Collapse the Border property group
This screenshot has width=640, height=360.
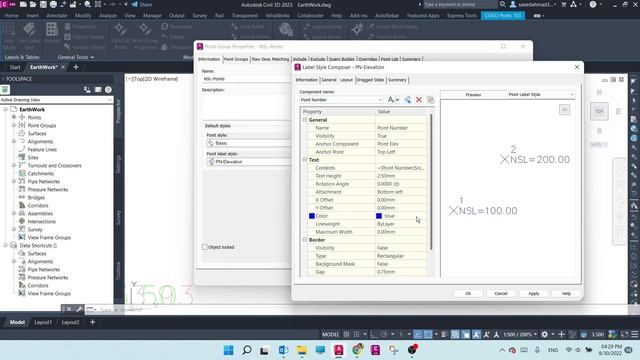(305, 240)
